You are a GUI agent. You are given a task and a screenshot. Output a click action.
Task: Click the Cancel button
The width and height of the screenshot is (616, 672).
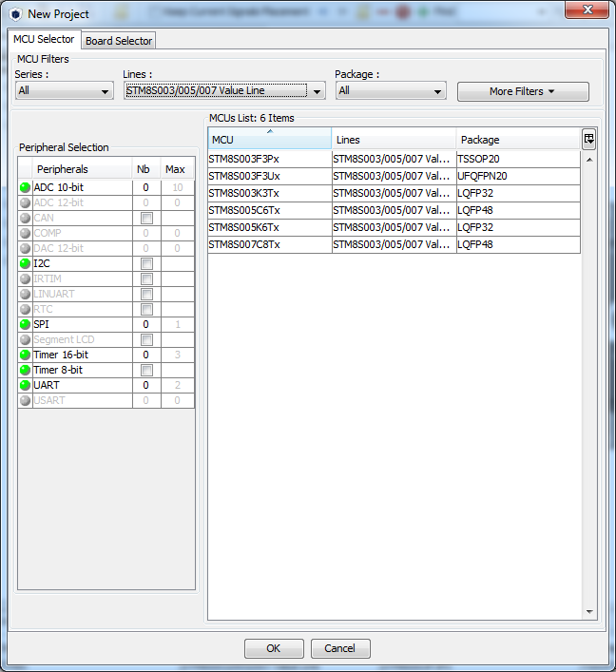click(340, 648)
